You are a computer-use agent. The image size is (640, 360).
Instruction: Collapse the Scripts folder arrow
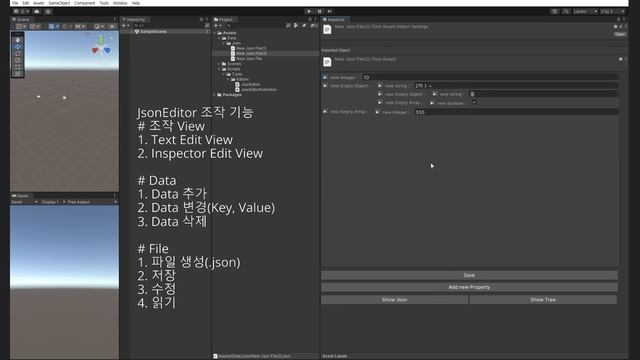point(219,69)
